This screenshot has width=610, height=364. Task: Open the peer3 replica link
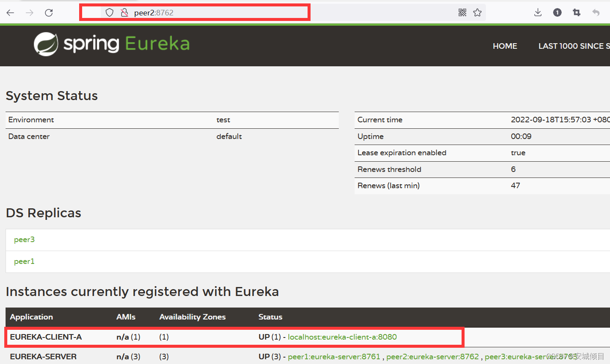coord(24,240)
